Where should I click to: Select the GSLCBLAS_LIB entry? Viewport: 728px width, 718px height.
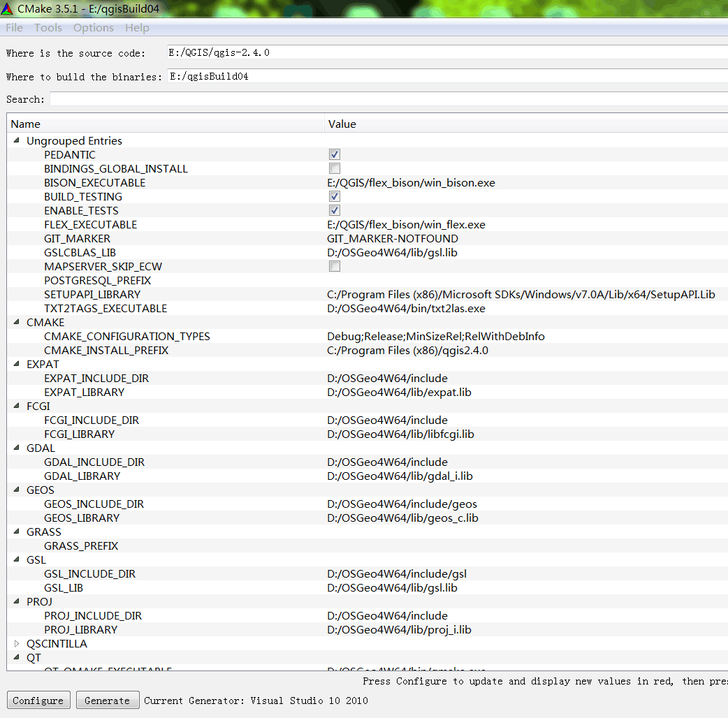coord(80,252)
